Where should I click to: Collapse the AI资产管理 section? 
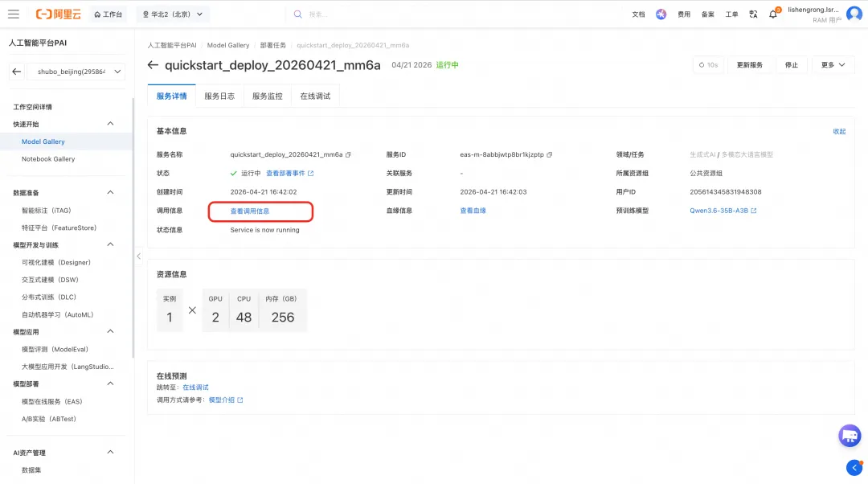pos(110,452)
